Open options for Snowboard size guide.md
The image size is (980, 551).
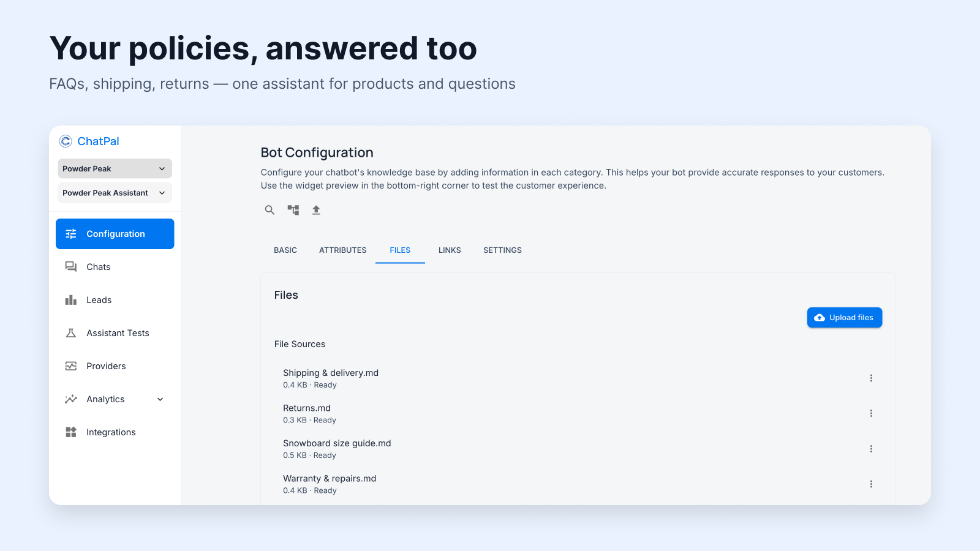pyautogui.click(x=871, y=449)
